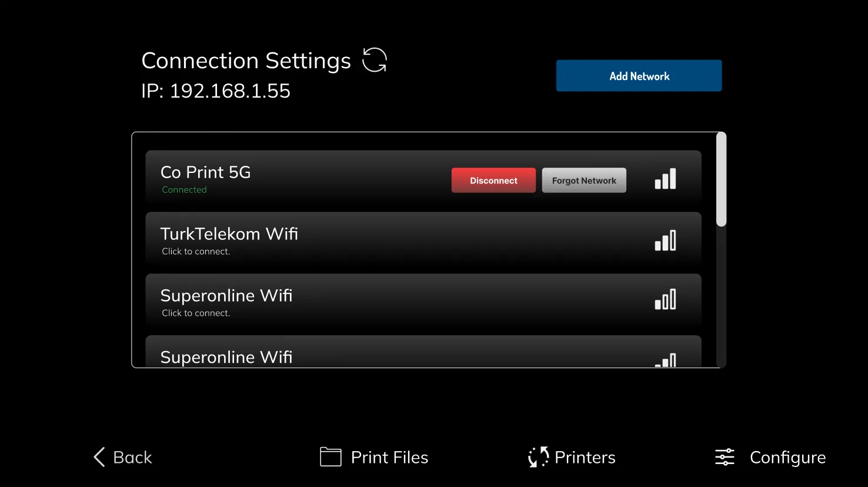Open the Add Network dialog
Image resolution: width=868 pixels, height=487 pixels.
pos(639,76)
